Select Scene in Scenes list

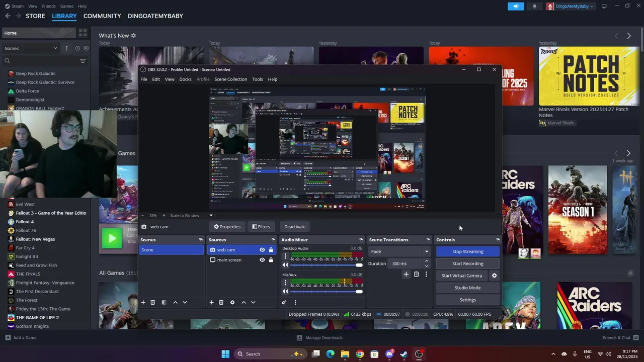[172, 250]
